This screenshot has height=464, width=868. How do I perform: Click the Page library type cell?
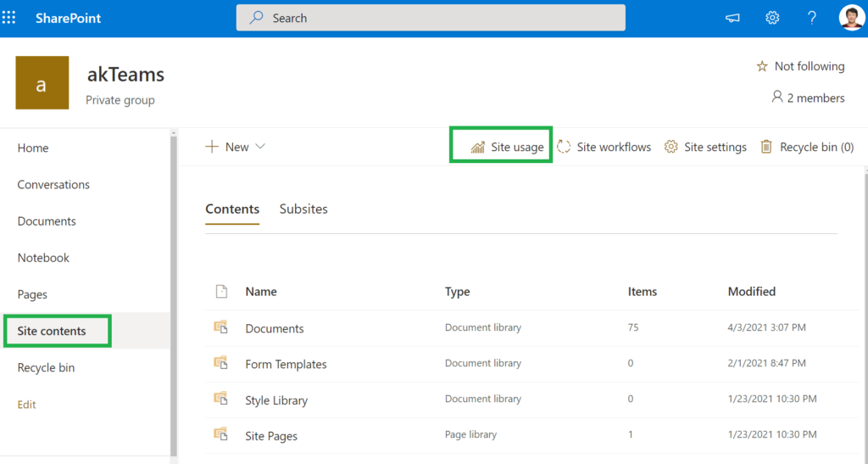tap(470, 434)
